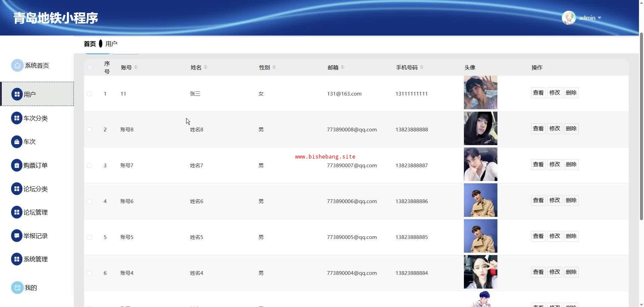Viewport: 644px width, 307px height.
Task: Check the row checkbox for 姓名5
Action: tap(89, 237)
